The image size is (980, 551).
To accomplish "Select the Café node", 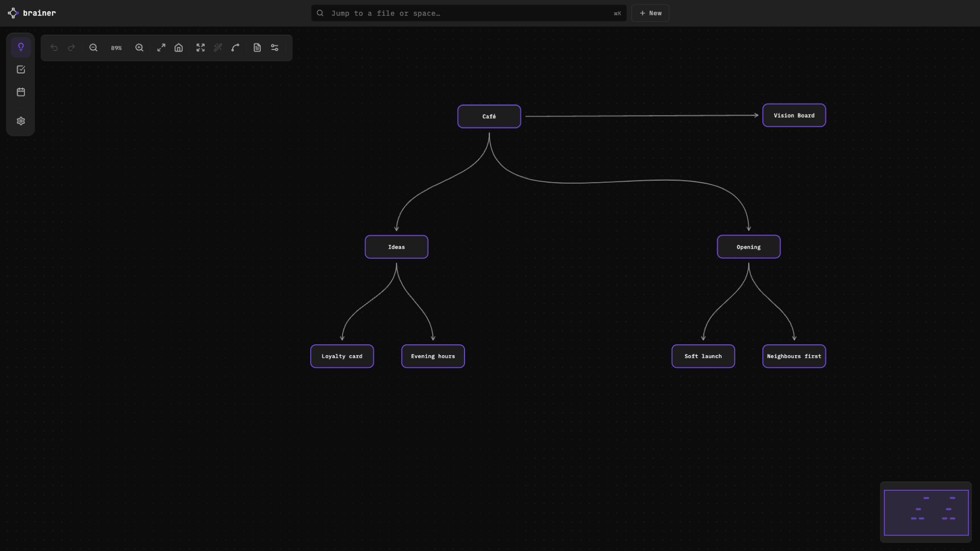I will pos(489,117).
